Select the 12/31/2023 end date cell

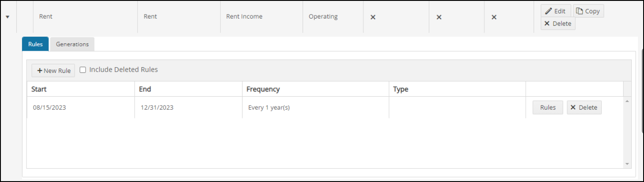coord(188,107)
